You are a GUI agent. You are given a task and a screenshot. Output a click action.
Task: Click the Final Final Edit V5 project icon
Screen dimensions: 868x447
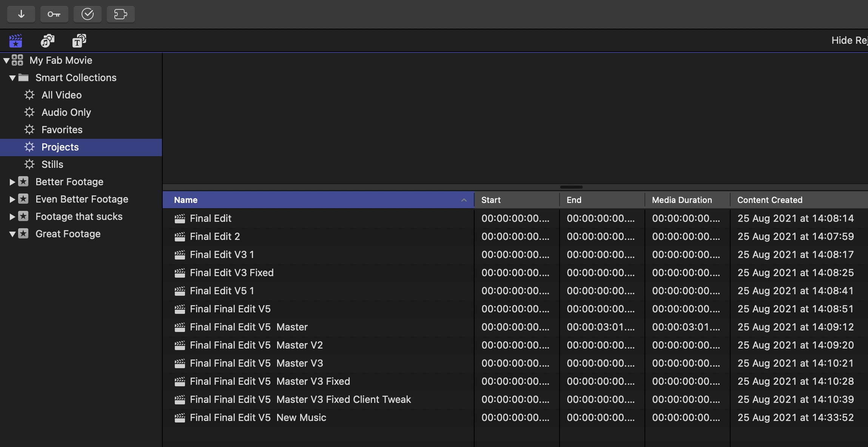click(x=180, y=309)
